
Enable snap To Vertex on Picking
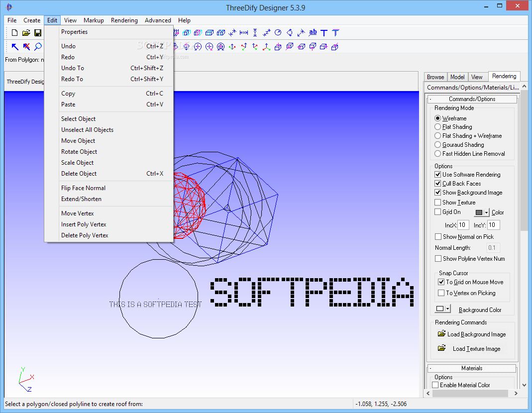(x=441, y=293)
